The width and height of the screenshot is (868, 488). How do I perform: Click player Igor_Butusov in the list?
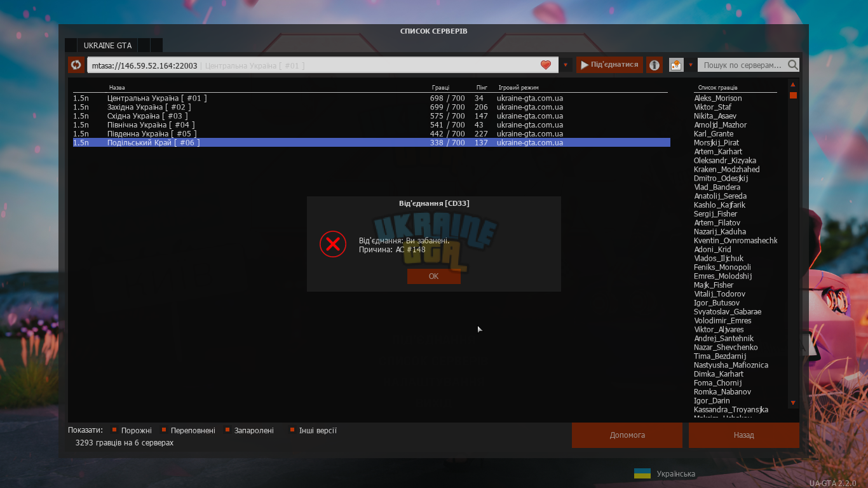tap(717, 302)
